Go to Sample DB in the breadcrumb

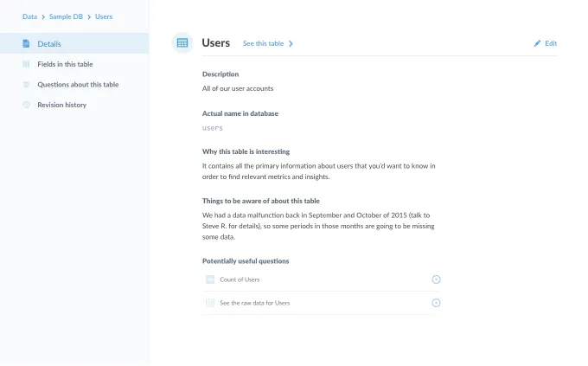point(66,16)
